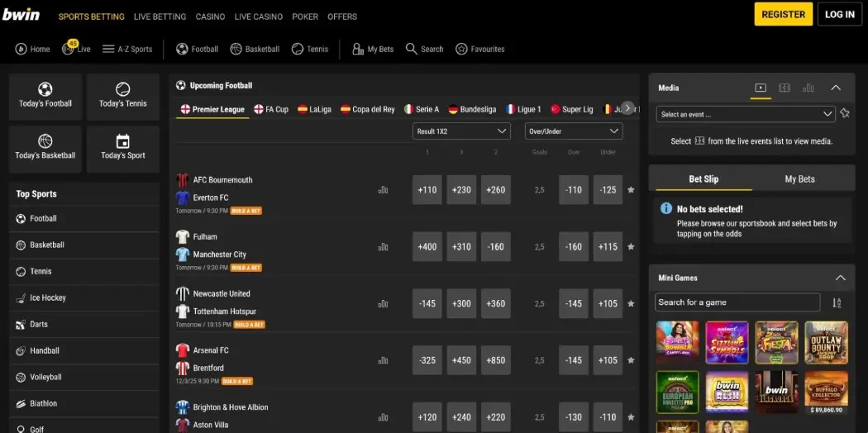Favourite the Fulham vs Manchester City match
The image size is (868, 433).
tap(631, 246)
